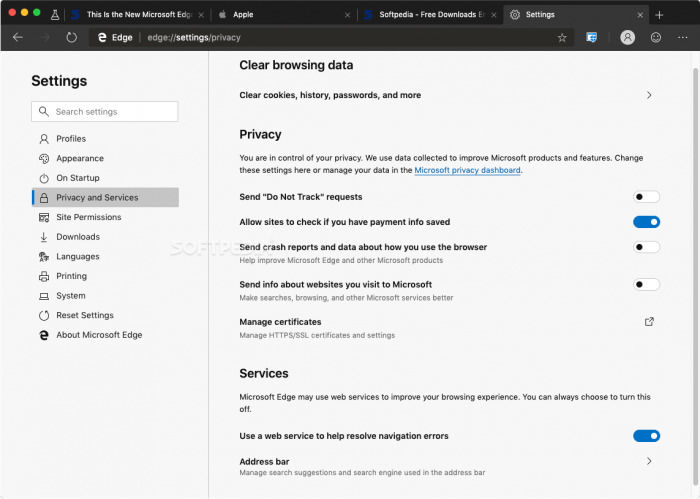Open the Microsoft privacy dashboard link

click(467, 171)
